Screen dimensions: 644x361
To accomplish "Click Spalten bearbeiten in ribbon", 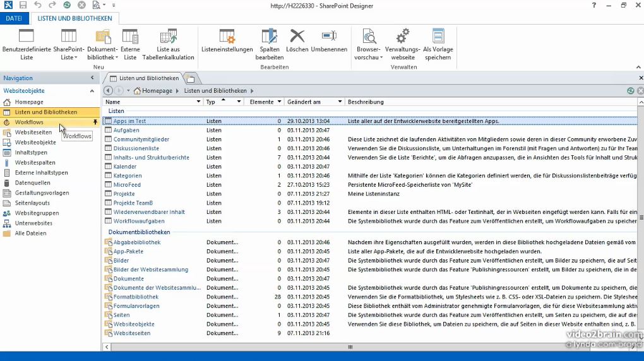I will (270, 44).
